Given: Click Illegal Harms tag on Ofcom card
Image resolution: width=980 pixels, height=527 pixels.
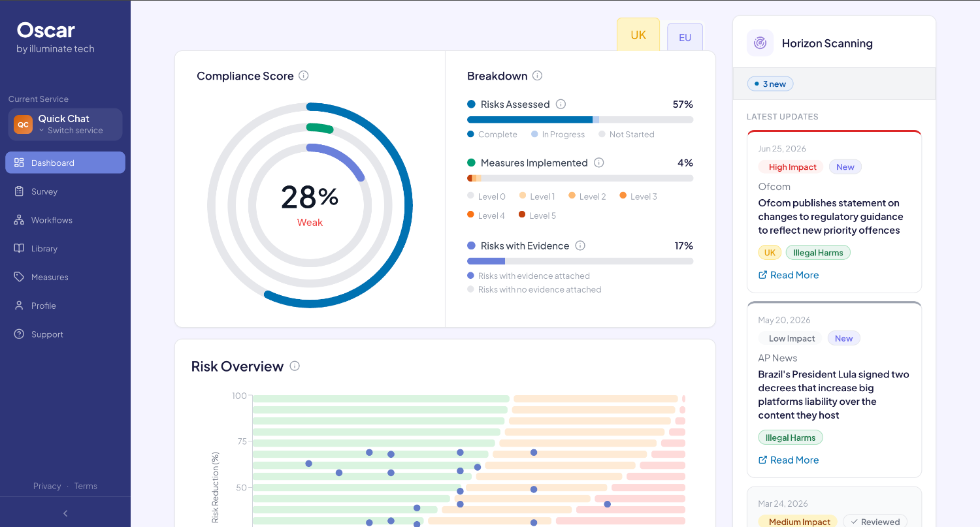Looking at the screenshot, I should click(818, 253).
